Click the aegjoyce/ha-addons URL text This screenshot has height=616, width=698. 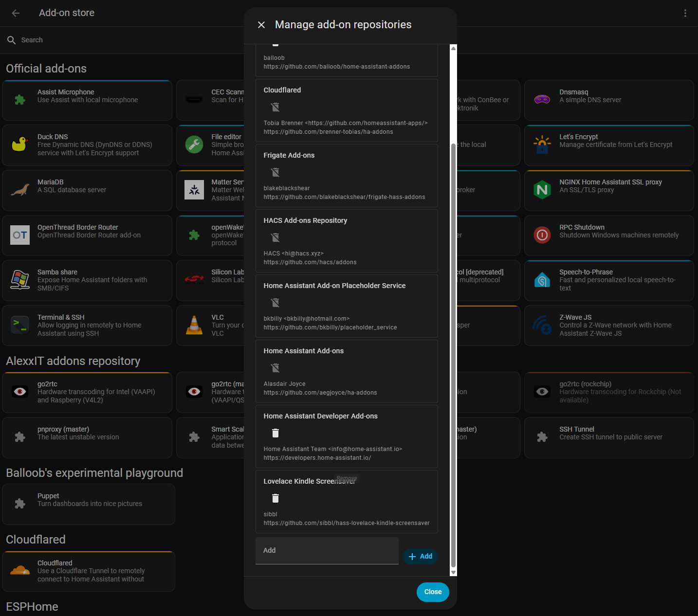[x=320, y=393]
